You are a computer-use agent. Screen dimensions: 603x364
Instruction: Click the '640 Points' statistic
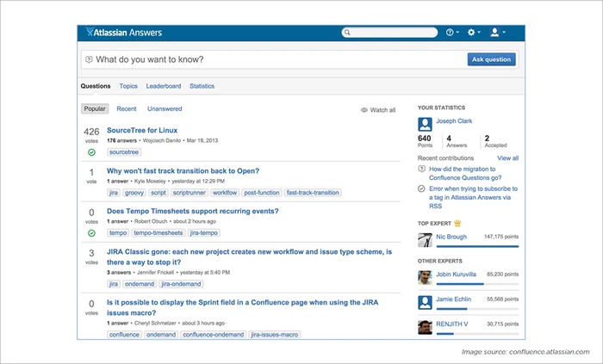[x=425, y=141]
